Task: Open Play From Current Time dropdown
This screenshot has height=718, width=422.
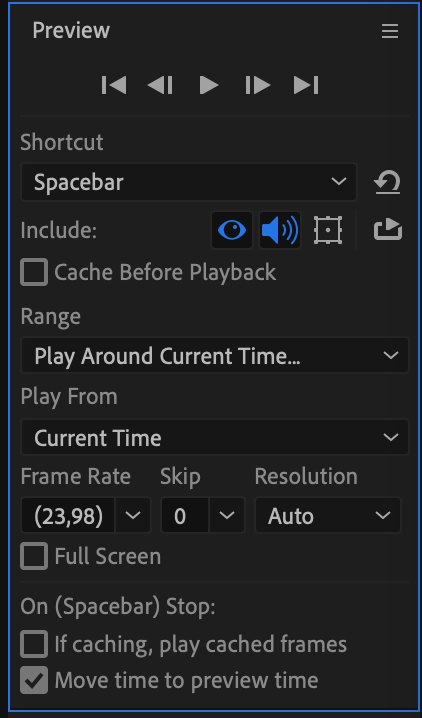Action: pos(215,438)
